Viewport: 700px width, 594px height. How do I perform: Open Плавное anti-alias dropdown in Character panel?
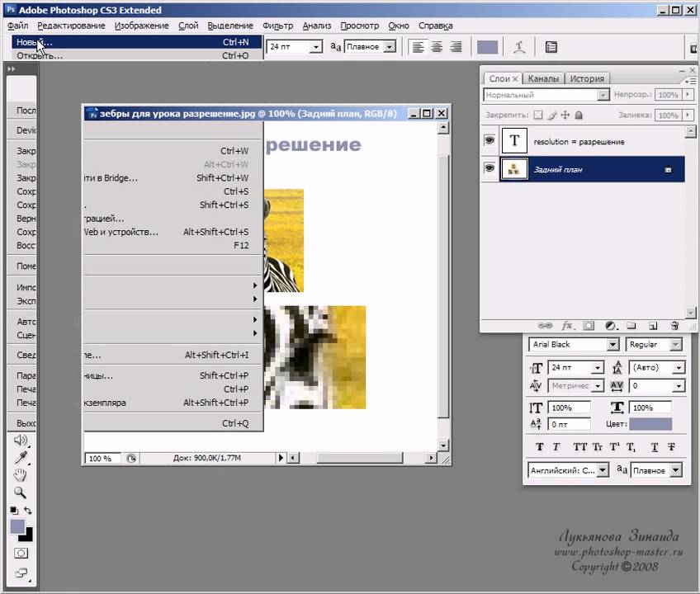[676, 470]
